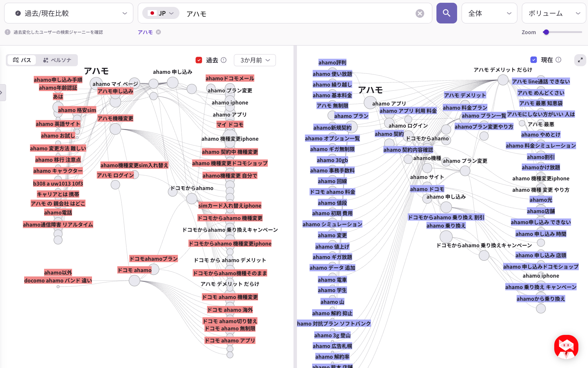The image size is (588, 368).
Task: Select ahamo 料金シミュレーション node
Action: 540,146
